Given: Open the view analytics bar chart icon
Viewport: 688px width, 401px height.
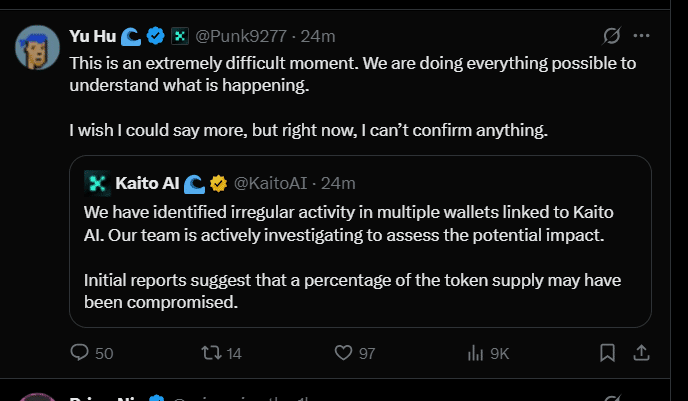Looking at the screenshot, I should coord(476,353).
